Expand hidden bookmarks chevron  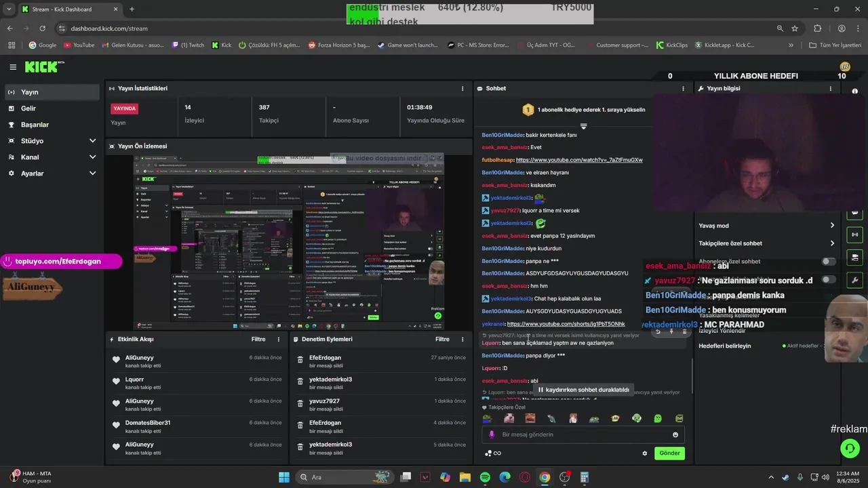coord(791,45)
